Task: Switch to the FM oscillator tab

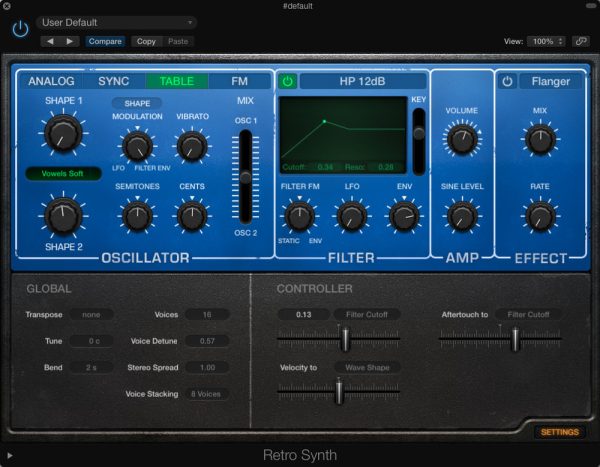Action: point(240,81)
